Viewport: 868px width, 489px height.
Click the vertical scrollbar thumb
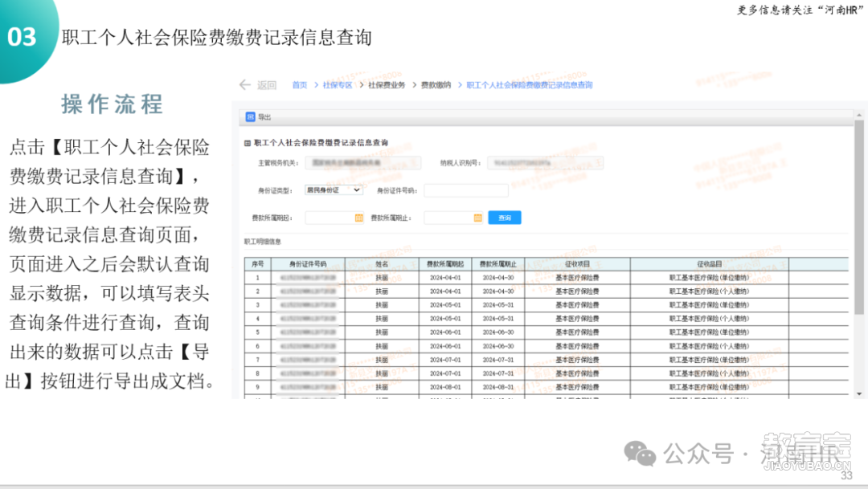[x=859, y=218]
